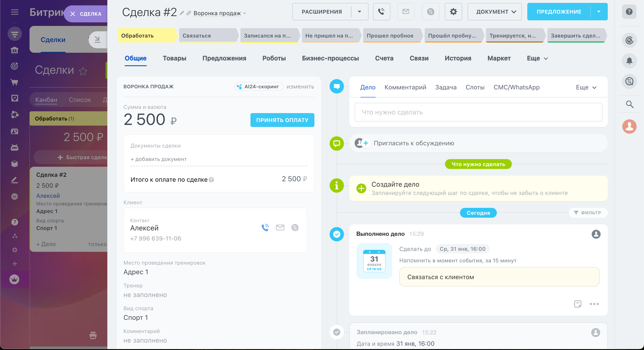The image size is (644, 350).
Task: Open the search magnifier in right sidebar
Action: (x=629, y=104)
